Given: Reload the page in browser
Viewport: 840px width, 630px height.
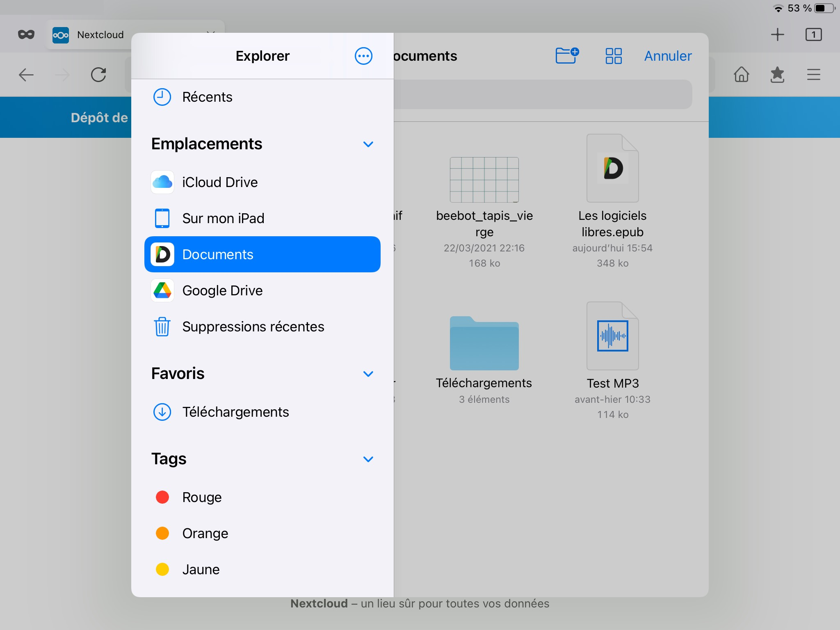Looking at the screenshot, I should [x=98, y=75].
